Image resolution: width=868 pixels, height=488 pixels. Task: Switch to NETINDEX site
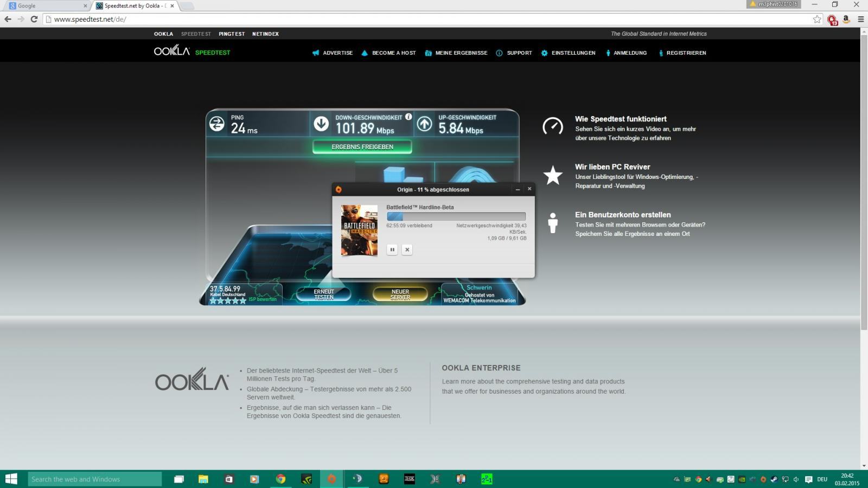click(x=265, y=34)
